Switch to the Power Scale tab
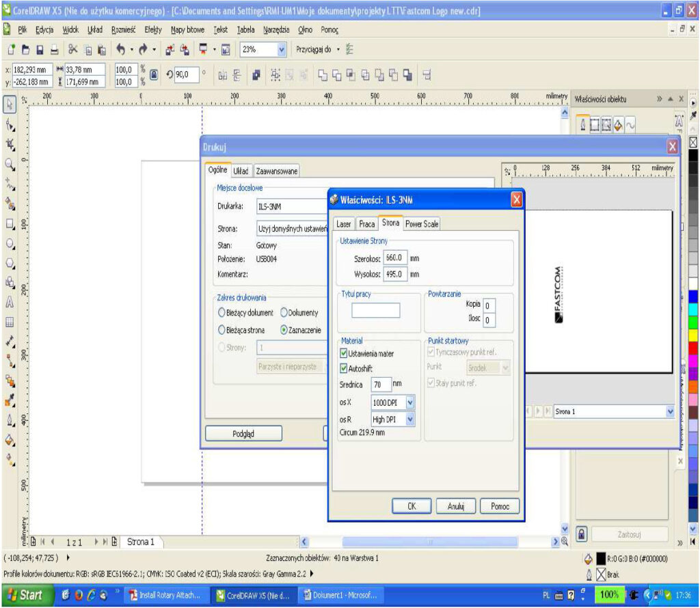The height and width of the screenshot is (608, 700). (422, 223)
